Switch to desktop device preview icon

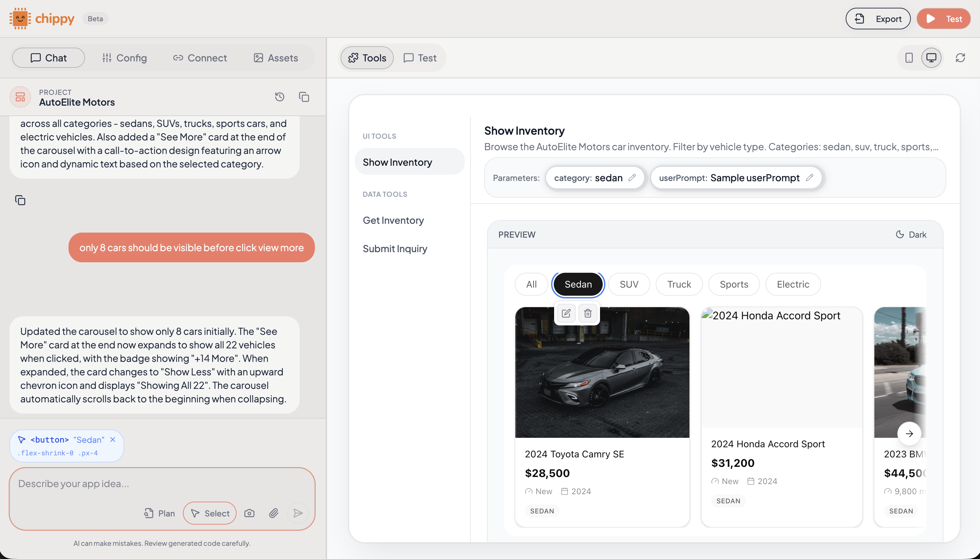tap(931, 58)
